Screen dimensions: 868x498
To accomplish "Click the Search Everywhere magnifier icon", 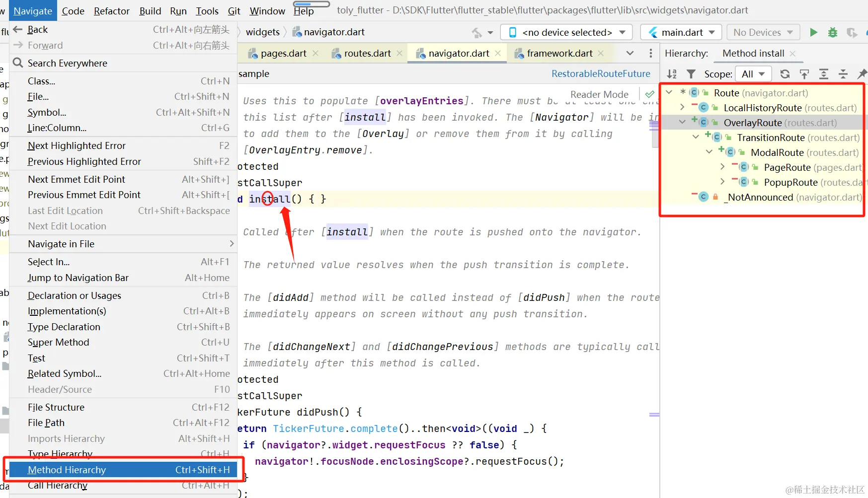I will (x=18, y=63).
